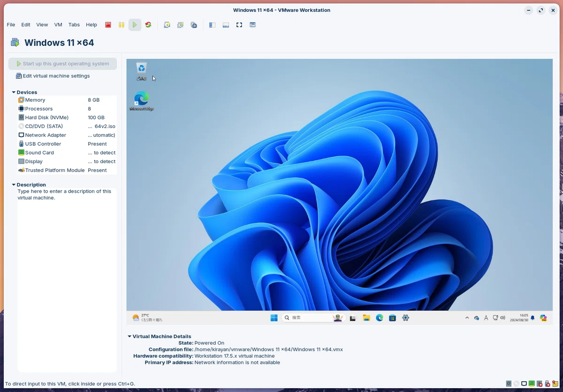Click the green sound card status icon
Viewport: 563px width, 392px height.
coord(532,384)
